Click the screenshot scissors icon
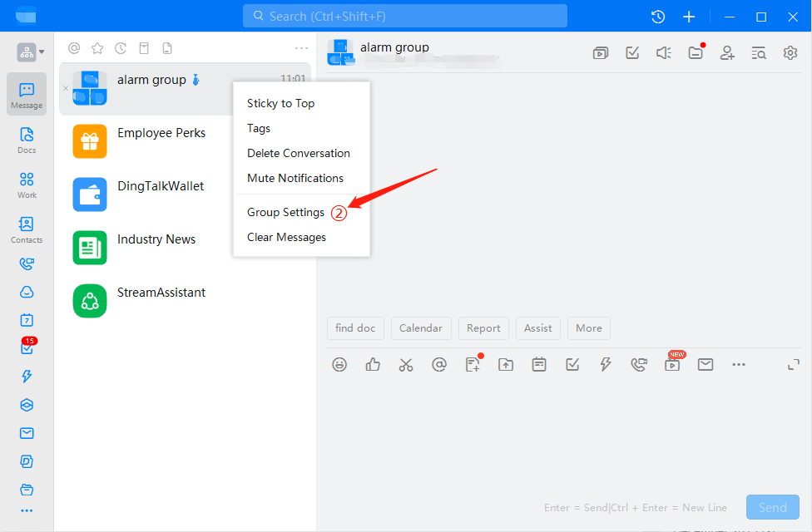The image size is (812, 532). (406, 364)
